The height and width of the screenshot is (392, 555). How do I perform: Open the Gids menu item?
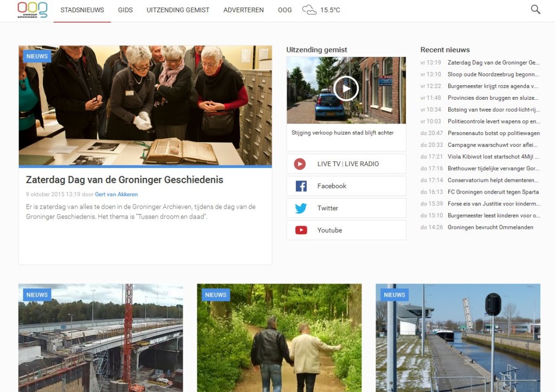point(125,10)
